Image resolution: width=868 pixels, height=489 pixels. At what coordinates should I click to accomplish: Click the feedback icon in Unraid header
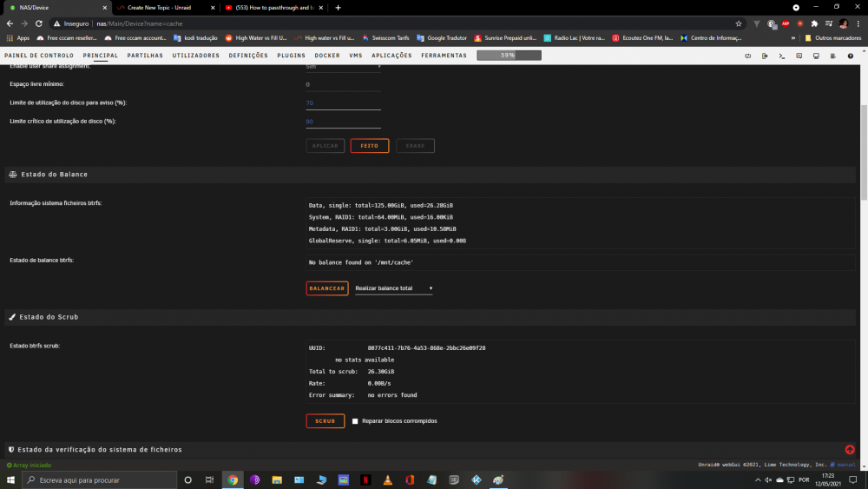click(x=799, y=56)
